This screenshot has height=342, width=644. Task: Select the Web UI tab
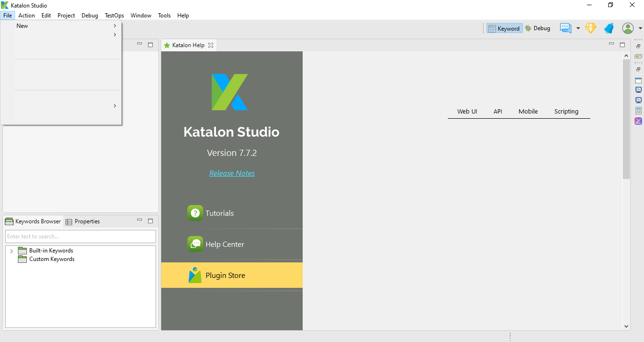tap(467, 112)
